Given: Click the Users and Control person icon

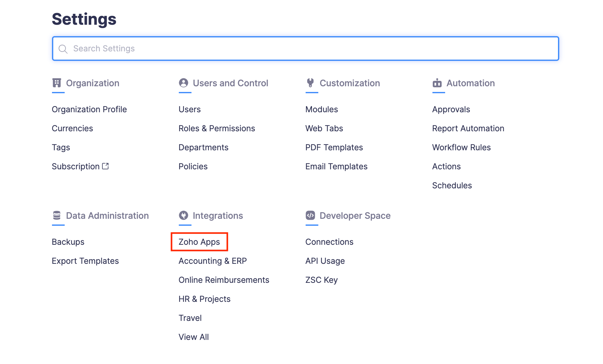Looking at the screenshot, I should pyautogui.click(x=183, y=83).
